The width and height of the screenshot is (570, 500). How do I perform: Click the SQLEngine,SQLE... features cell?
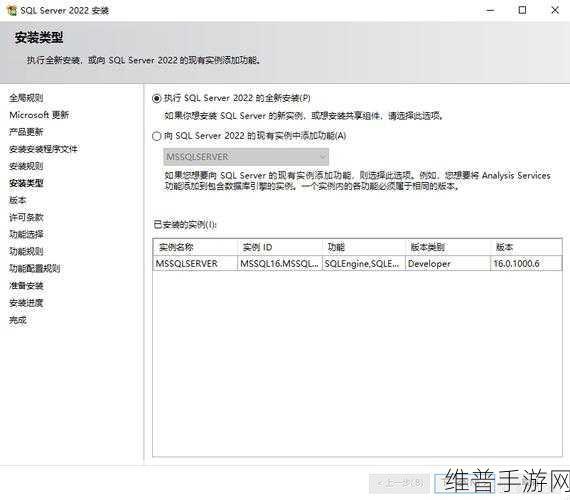[364, 264]
